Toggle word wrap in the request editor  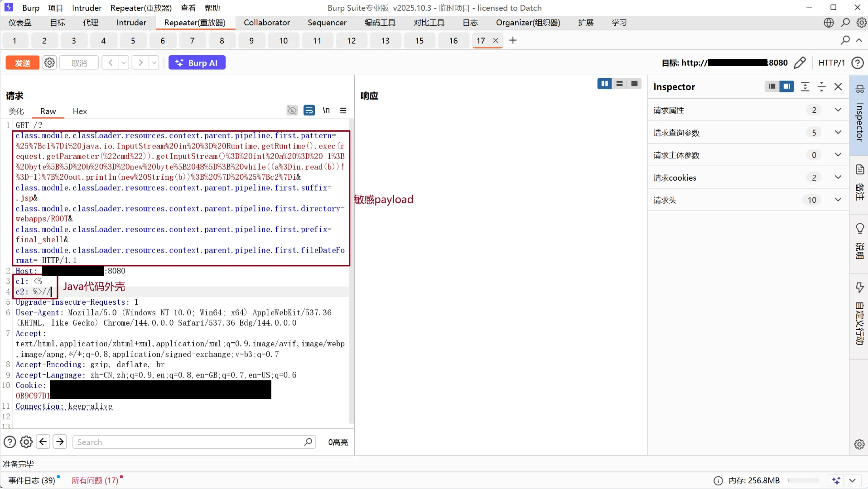coord(309,110)
